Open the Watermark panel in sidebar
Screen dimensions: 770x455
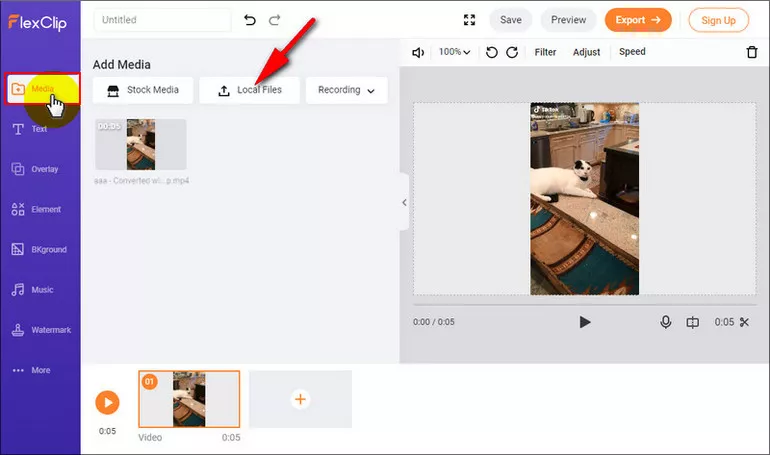[x=41, y=330]
